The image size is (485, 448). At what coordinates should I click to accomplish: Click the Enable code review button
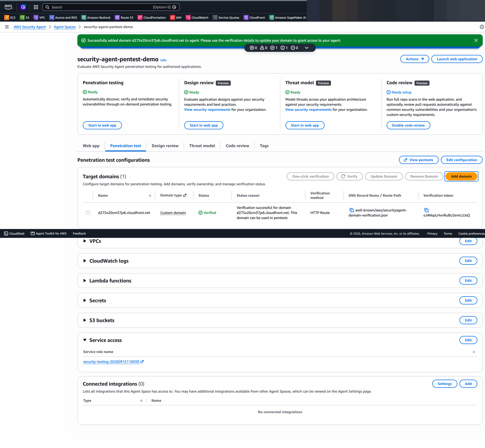pyautogui.click(x=408, y=125)
